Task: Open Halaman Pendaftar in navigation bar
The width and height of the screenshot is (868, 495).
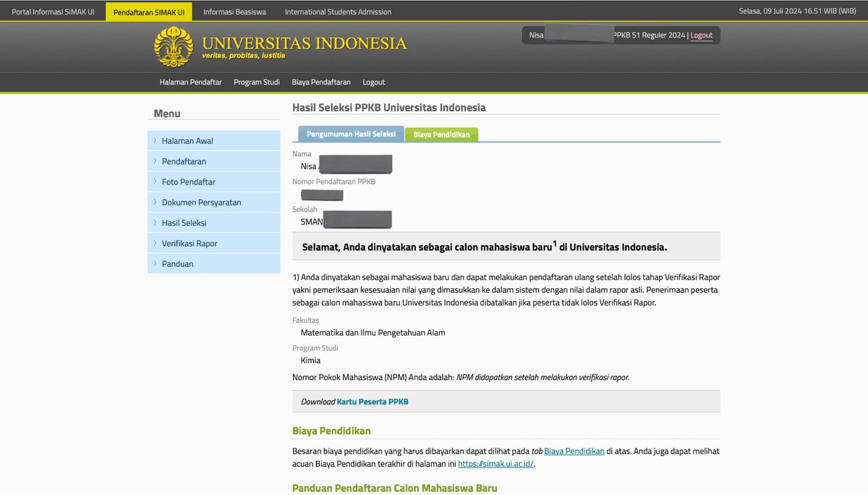Action: point(191,82)
